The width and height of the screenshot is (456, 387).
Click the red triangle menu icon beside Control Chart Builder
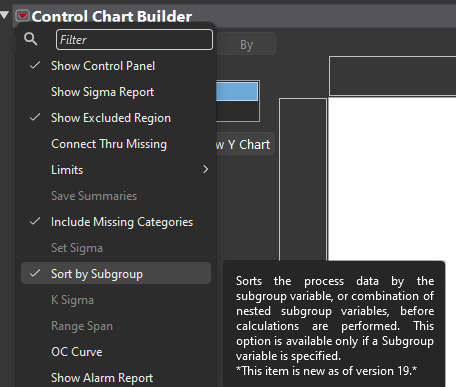[23, 16]
